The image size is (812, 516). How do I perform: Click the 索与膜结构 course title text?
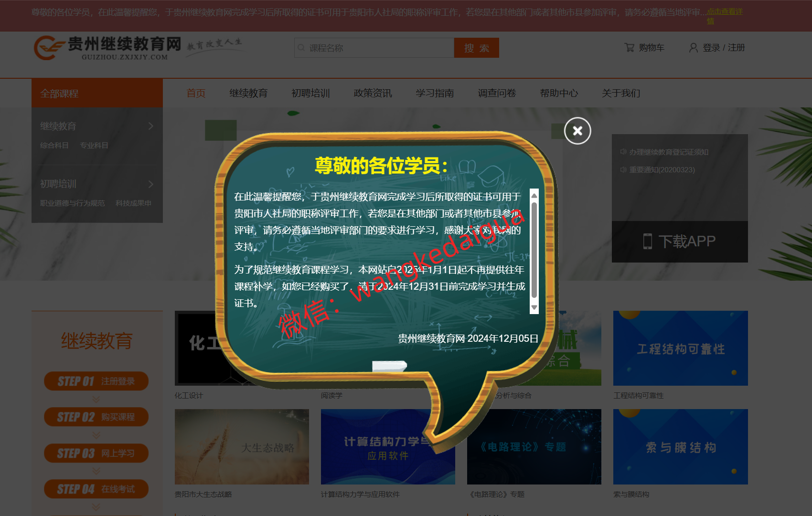point(631,494)
